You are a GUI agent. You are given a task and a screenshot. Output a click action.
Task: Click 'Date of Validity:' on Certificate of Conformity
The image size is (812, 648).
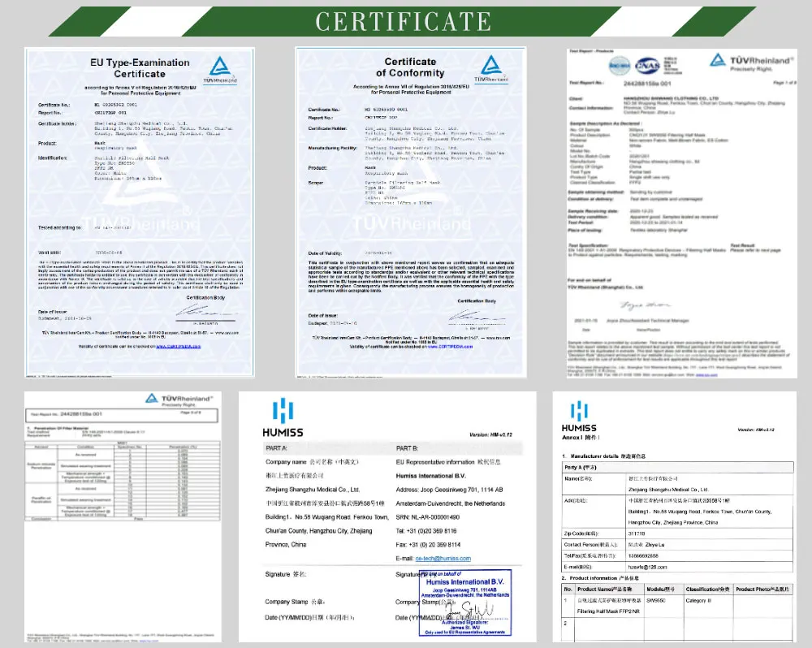(325, 253)
